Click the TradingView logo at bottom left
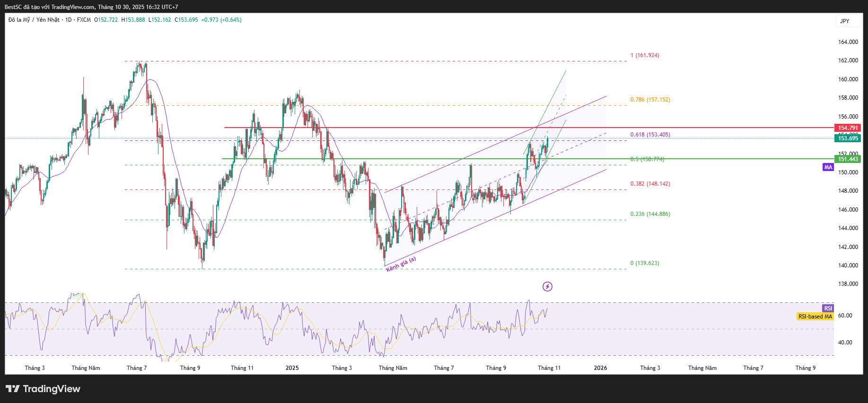 click(43, 389)
